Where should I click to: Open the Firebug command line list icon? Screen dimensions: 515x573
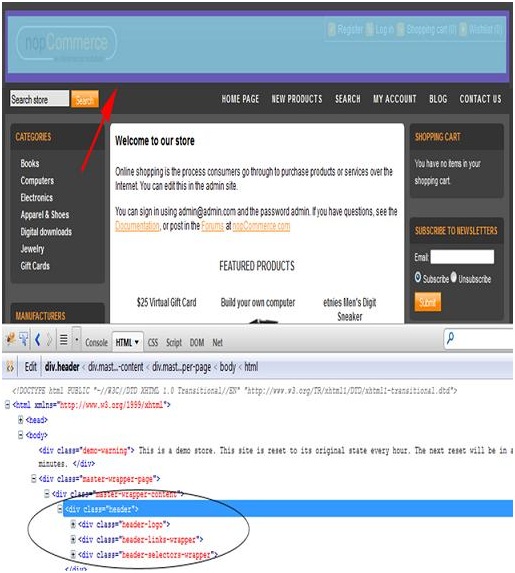pyautogui.click(x=64, y=340)
